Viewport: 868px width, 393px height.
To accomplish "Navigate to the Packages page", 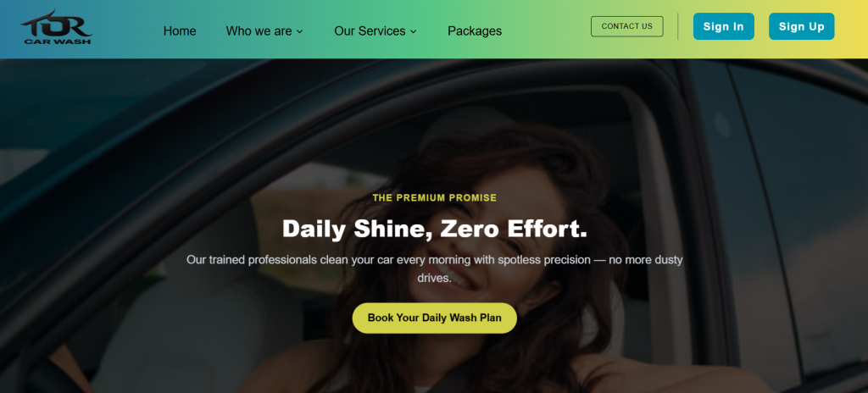I will (x=475, y=31).
